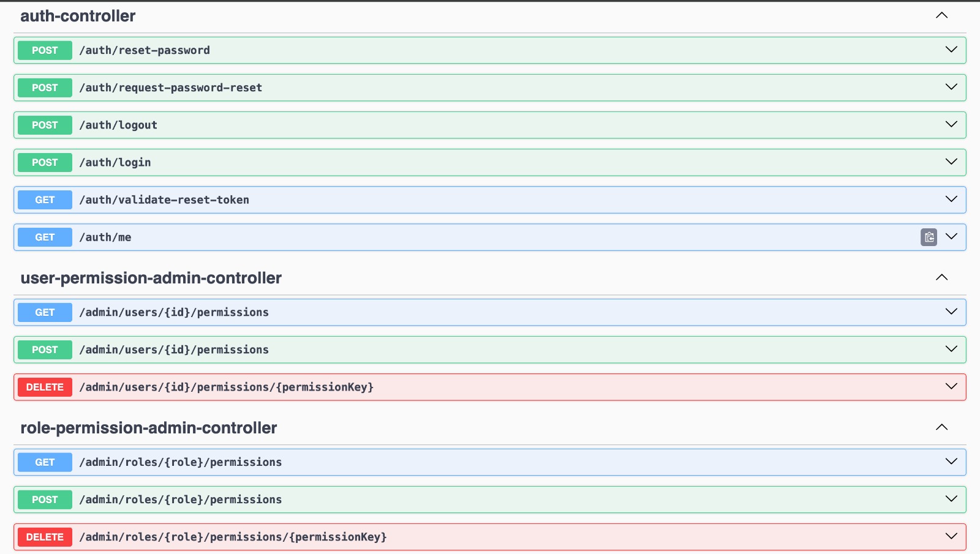Click the copy-to-clipboard icon on /auth/me row
Screen dimensions: 980x554
tap(929, 237)
